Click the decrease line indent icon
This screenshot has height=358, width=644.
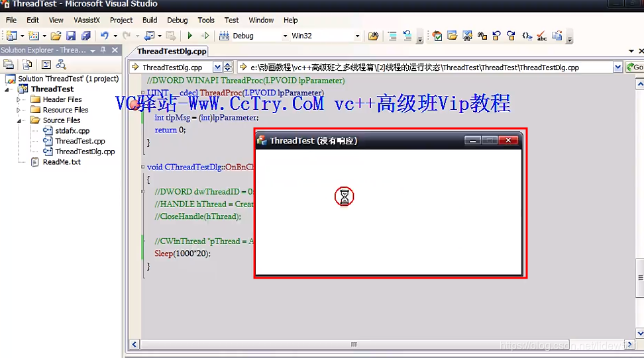coord(392,36)
